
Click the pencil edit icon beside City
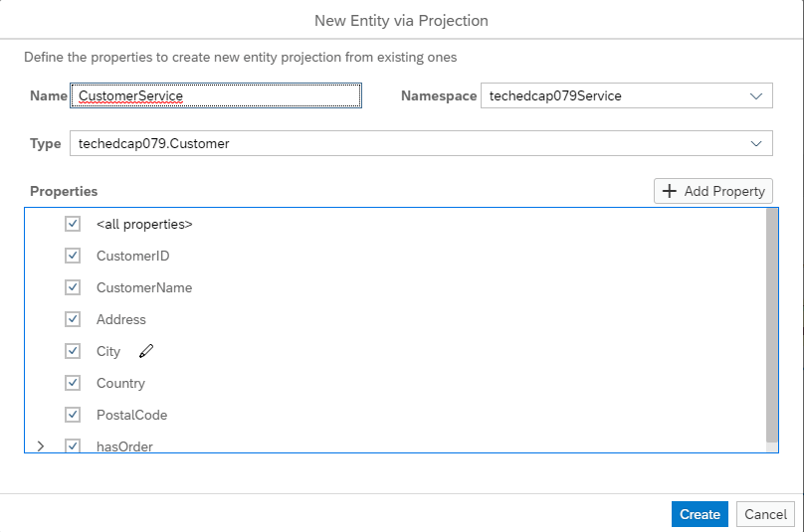[x=146, y=351]
